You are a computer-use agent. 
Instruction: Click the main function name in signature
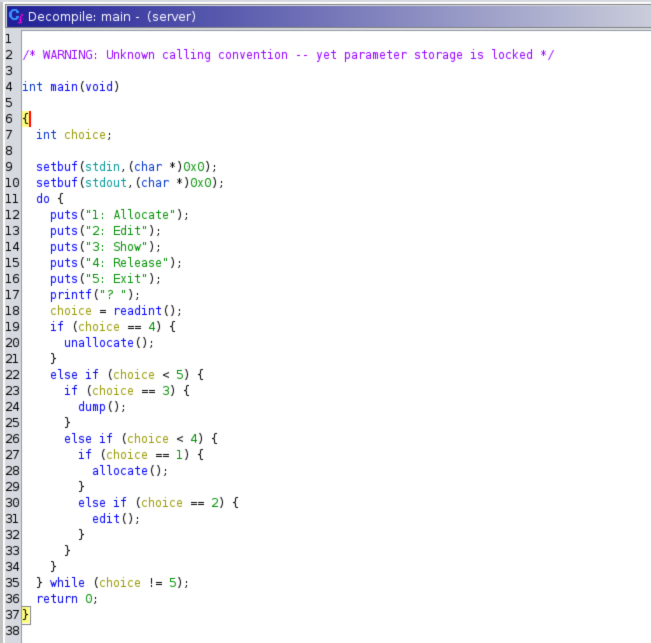63,87
